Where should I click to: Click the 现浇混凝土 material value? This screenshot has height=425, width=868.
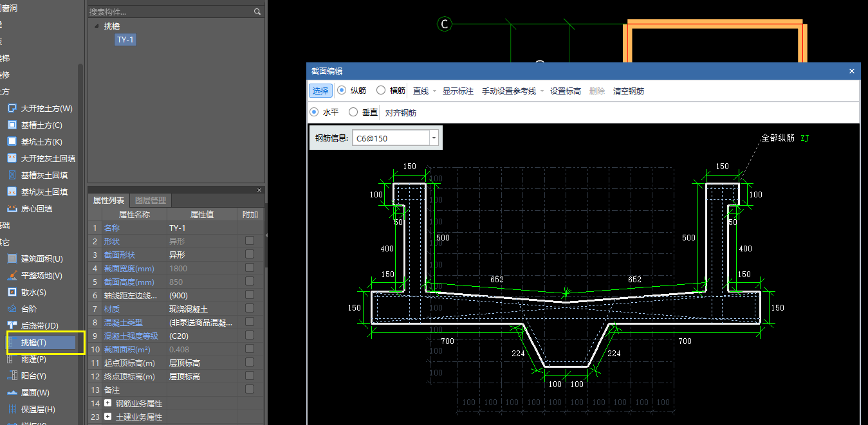coord(202,309)
